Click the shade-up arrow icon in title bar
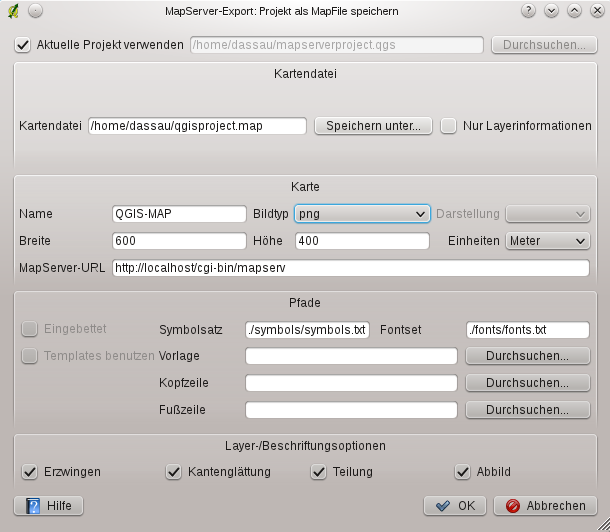The height and width of the screenshot is (532, 610). coord(574,10)
